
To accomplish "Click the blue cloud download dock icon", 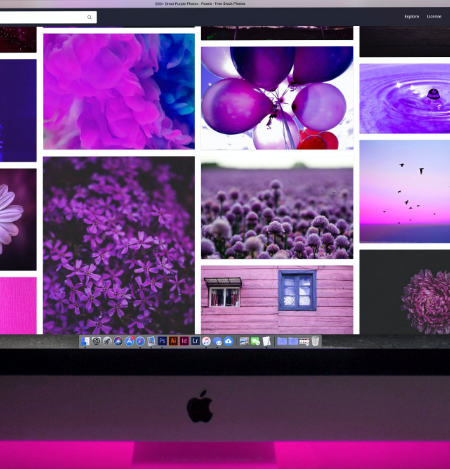I will (x=228, y=341).
